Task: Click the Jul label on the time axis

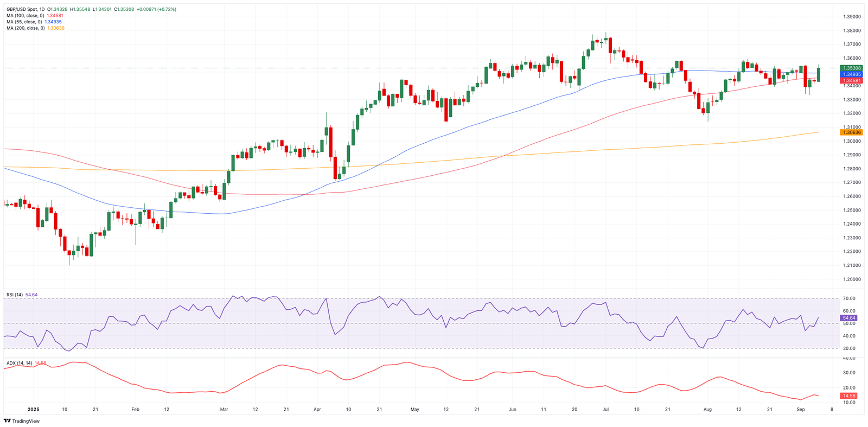Action: pos(605,410)
